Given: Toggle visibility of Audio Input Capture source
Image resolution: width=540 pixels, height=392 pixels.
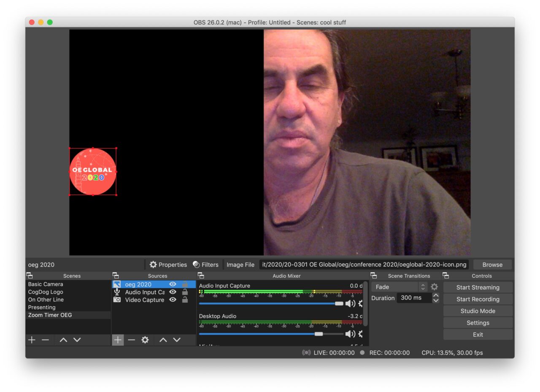Looking at the screenshot, I should click(x=173, y=292).
